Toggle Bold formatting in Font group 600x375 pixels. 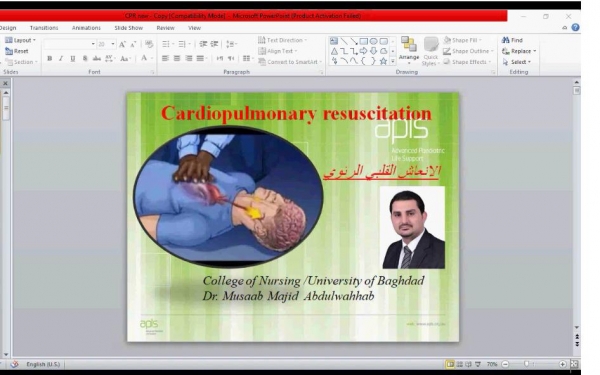click(49, 59)
